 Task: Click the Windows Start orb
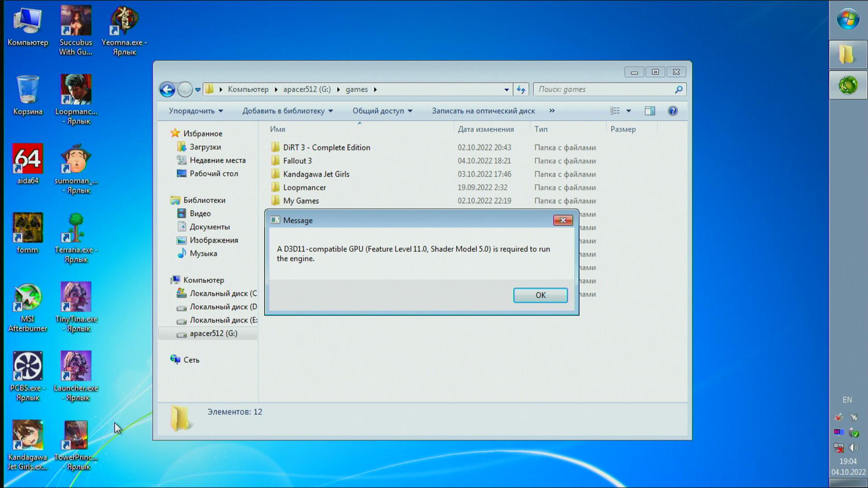848,19
